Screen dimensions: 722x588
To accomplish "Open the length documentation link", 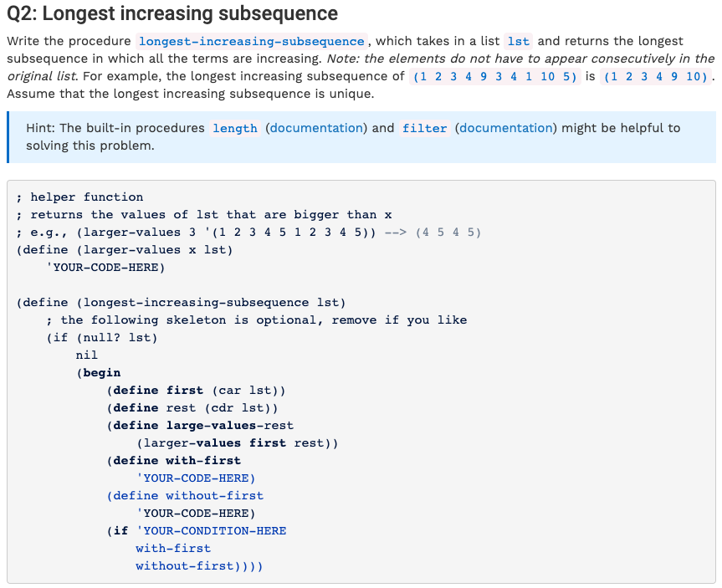I will tap(316, 128).
